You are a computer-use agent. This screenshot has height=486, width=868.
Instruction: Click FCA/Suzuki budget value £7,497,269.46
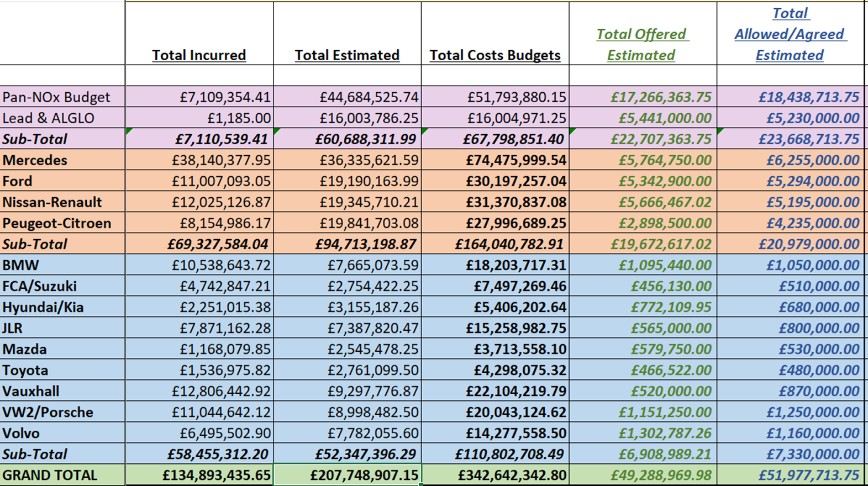(496, 286)
